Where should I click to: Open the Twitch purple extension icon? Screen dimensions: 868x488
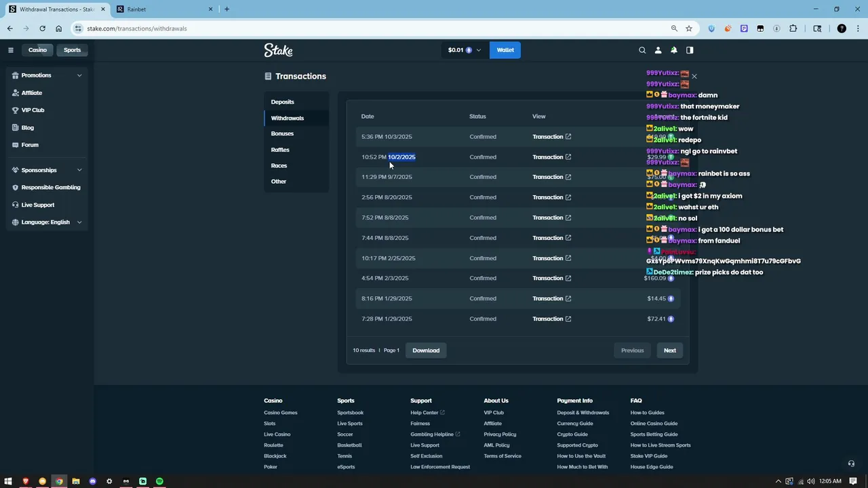[744, 28]
